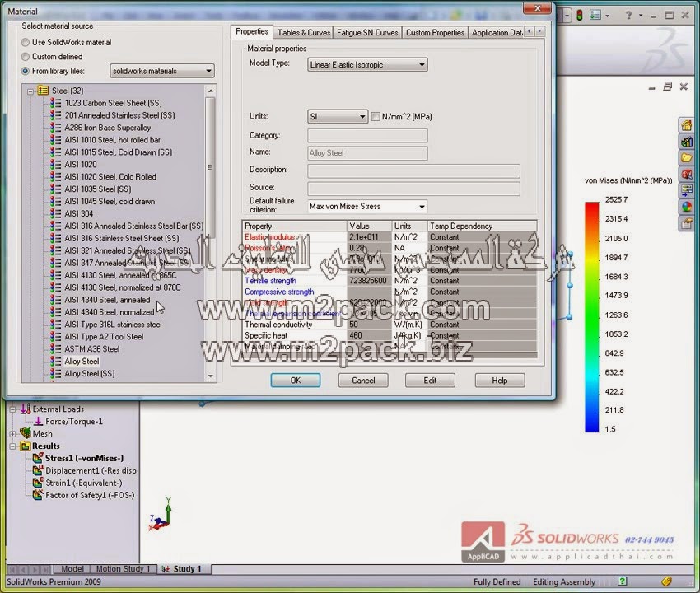This screenshot has height=593, width=700.
Task: Click the Cancel button
Action: point(363,381)
